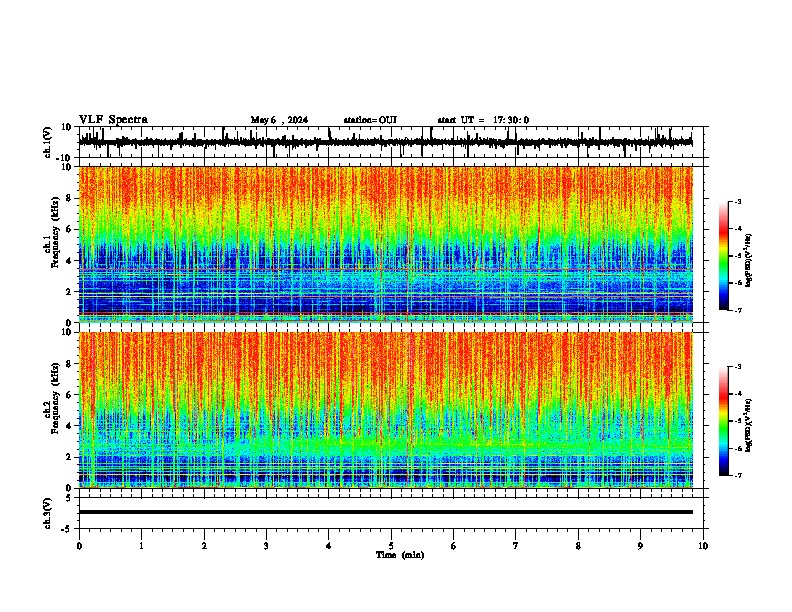
Task: Click the ch.2 spectrogram panel
Action: point(385,410)
